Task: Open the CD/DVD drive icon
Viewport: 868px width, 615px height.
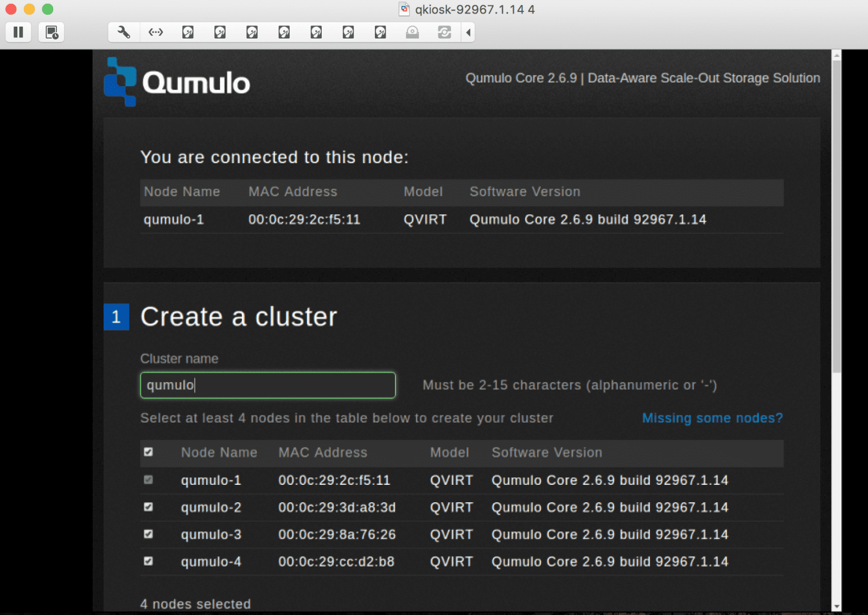Action: (412, 33)
